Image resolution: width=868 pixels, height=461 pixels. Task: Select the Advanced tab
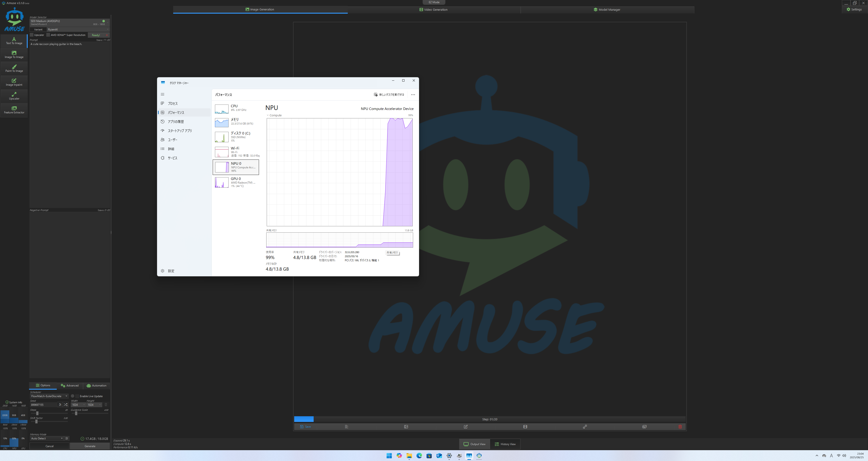click(70, 386)
